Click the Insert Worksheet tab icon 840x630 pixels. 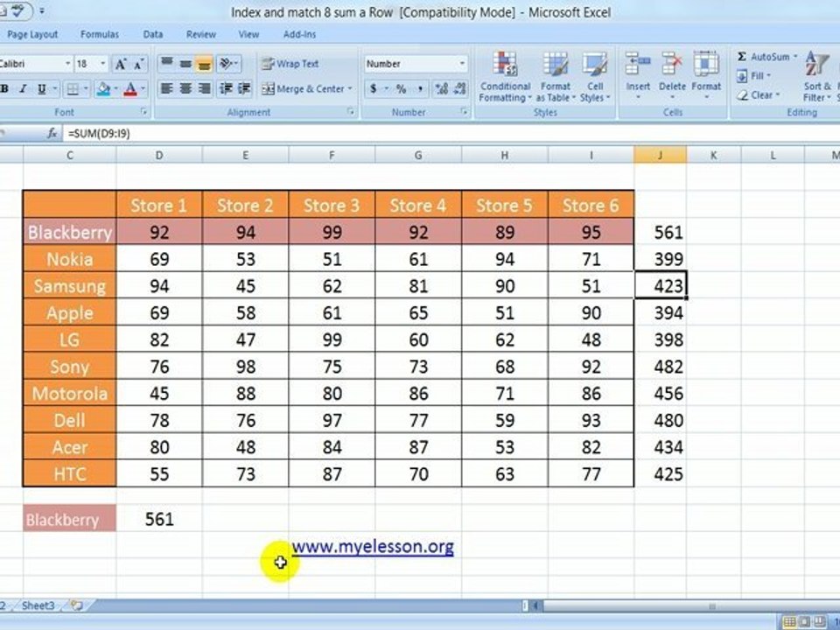[77, 605]
